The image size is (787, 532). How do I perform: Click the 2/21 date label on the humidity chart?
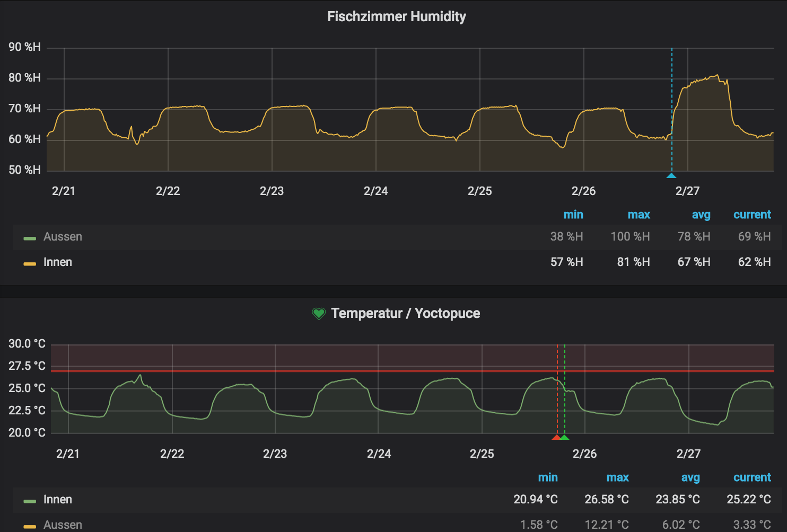click(x=64, y=191)
